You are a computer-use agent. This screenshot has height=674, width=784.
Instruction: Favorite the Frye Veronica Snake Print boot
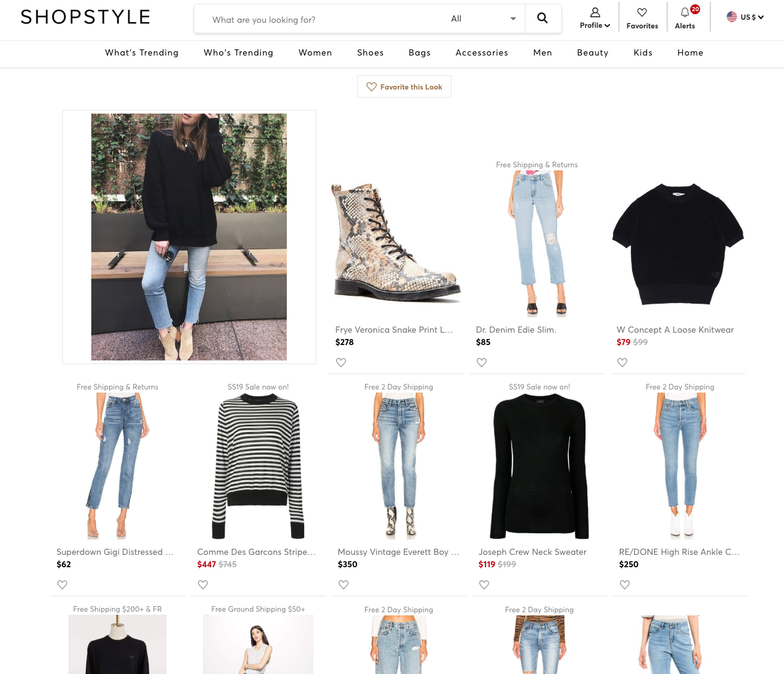point(341,363)
